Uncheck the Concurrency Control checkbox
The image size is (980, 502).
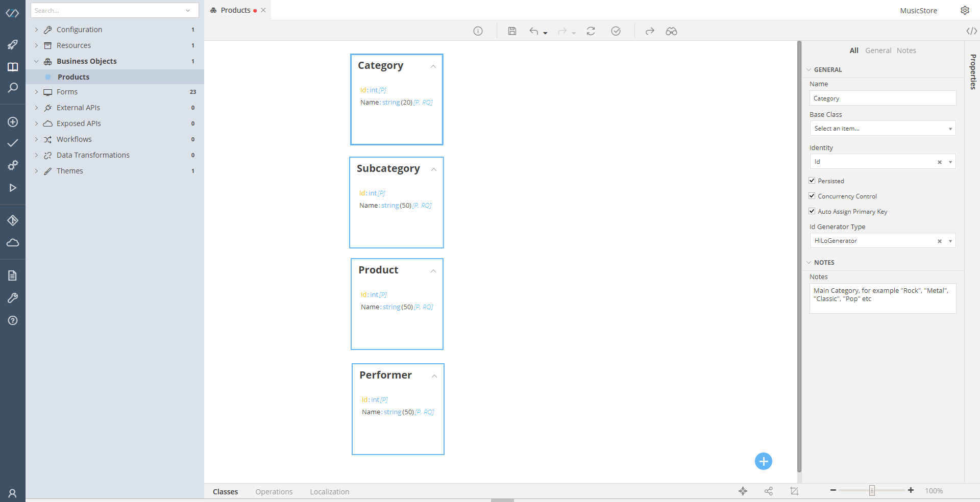coord(812,196)
